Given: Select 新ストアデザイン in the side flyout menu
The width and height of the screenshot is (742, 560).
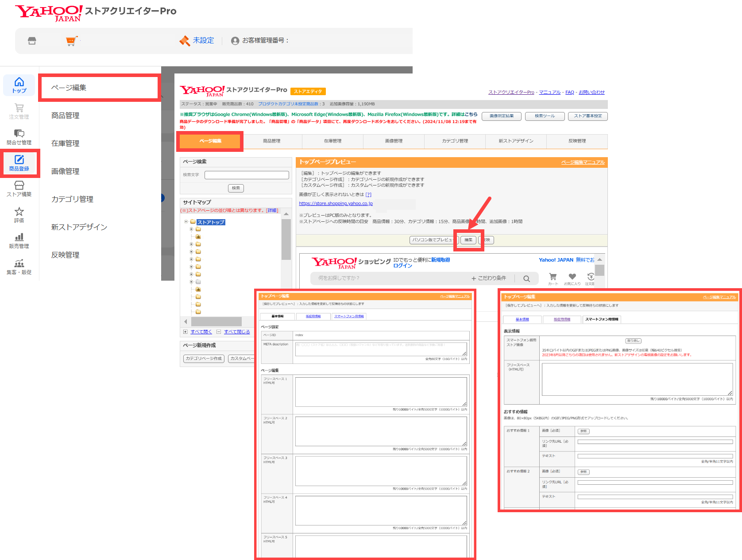Looking at the screenshot, I should coord(79,227).
